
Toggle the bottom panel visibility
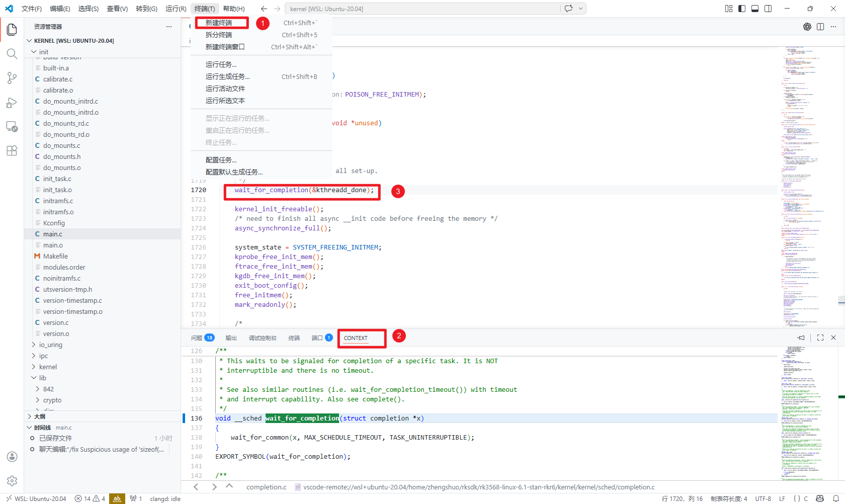pyautogui.click(x=755, y=9)
